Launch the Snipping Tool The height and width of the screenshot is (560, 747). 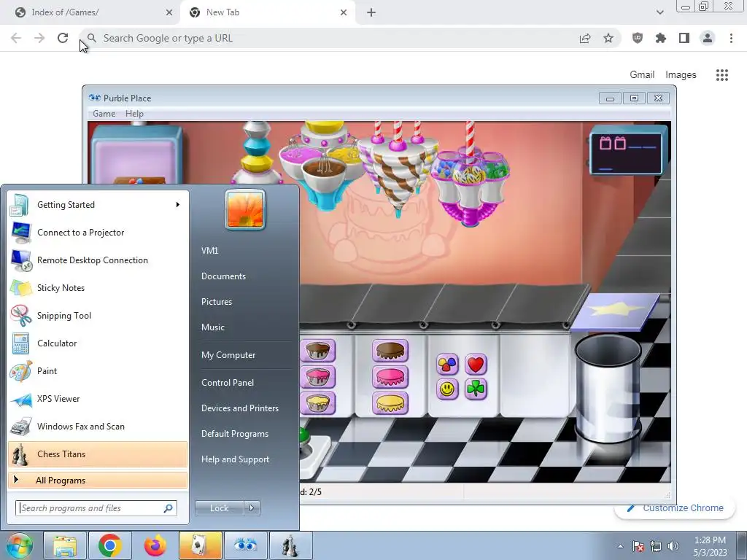click(x=98, y=315)
